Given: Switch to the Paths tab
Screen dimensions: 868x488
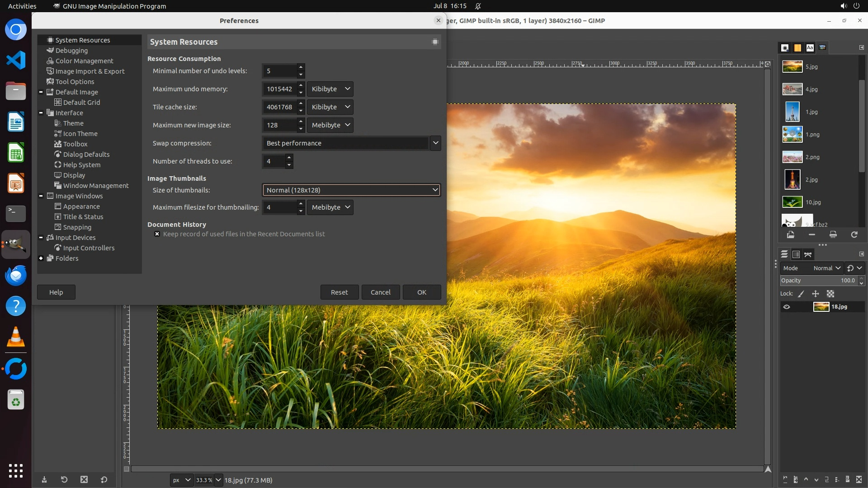Looking at the screenshot, I should tap(808, 254).
